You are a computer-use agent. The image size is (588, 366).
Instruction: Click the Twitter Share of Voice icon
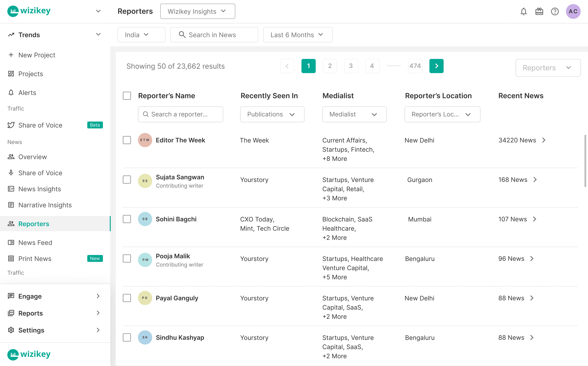point(11,125)
